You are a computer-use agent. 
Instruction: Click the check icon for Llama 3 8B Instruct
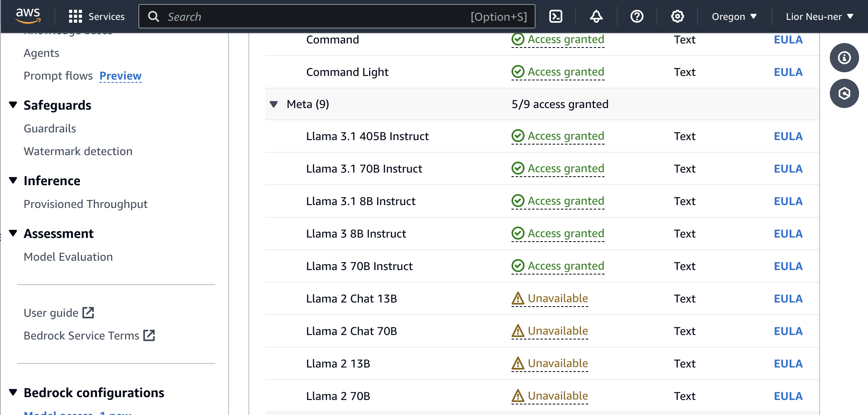(x=518, y=233)
